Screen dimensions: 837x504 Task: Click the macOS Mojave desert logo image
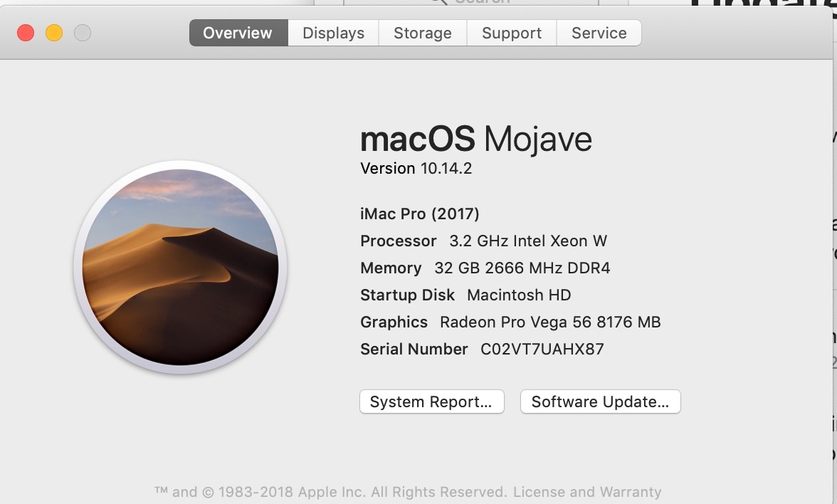pos(181,267)
